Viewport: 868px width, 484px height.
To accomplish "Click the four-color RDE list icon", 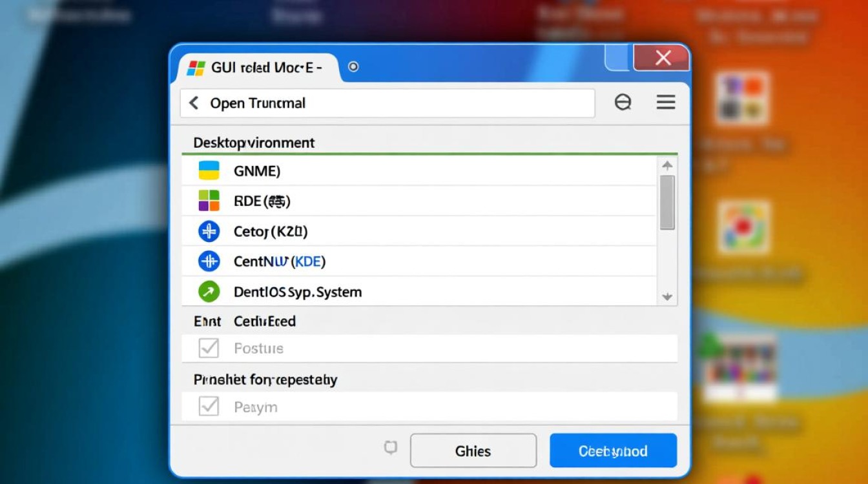I will coord(209,201).
